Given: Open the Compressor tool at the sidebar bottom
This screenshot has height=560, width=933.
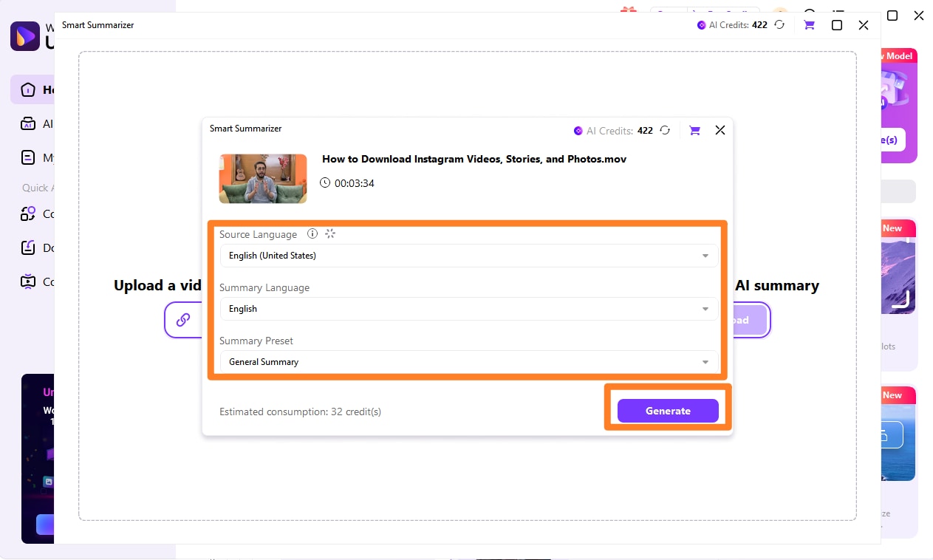Looking at the screenshot, I should pos(28,281).
